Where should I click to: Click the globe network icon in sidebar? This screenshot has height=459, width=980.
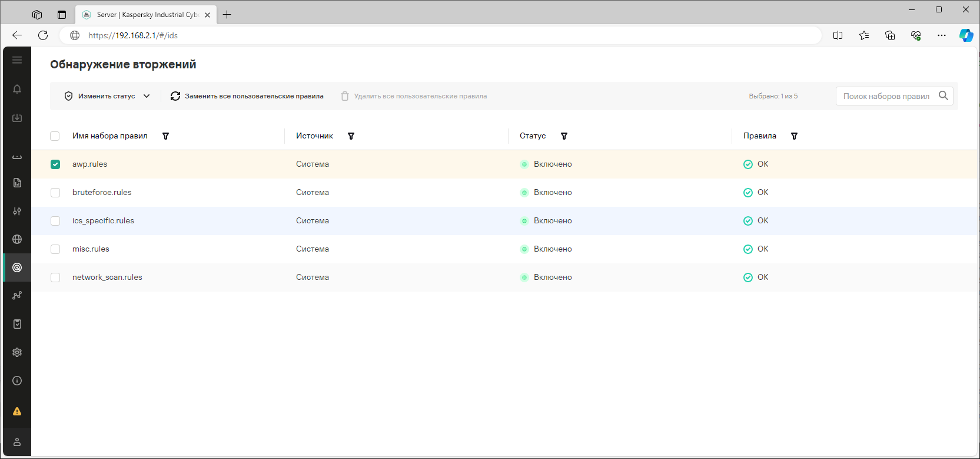point(17,239)
